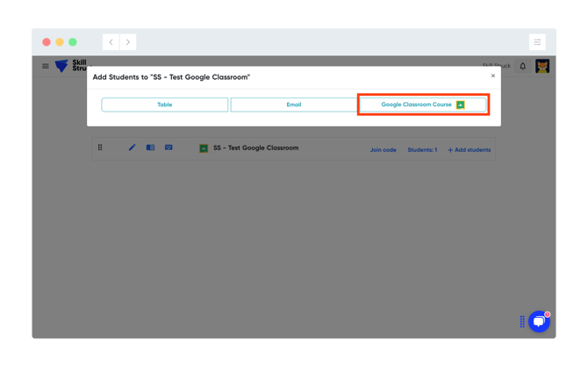The image size is (588, 367).
Task: Close the Add Students dialog
Action: coord(493,76)
